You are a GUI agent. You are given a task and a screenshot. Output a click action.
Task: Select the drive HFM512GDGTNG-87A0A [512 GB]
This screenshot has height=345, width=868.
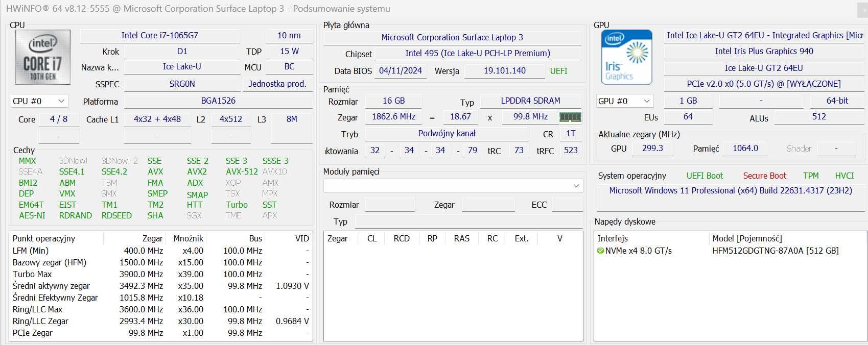point(776,251)
